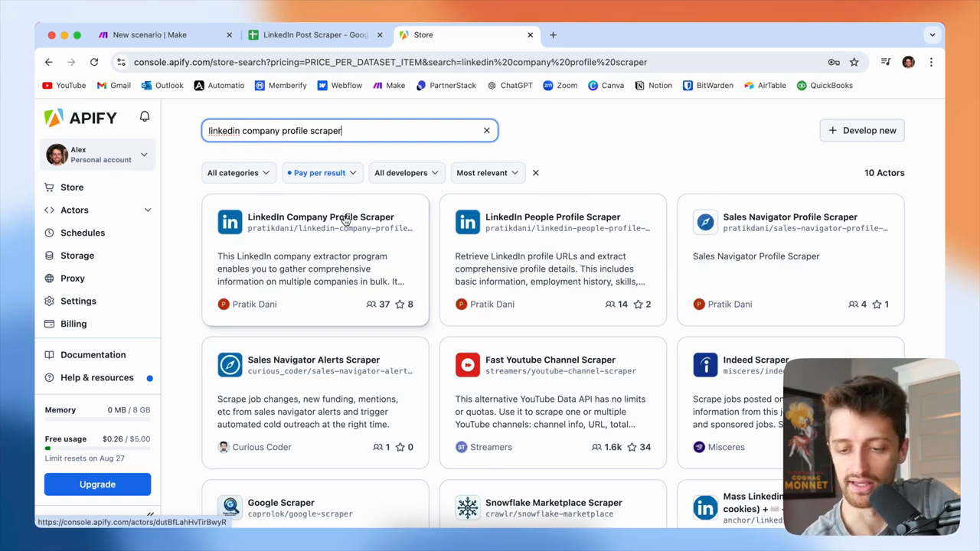Close the Store browser tab

coord(530,34)
